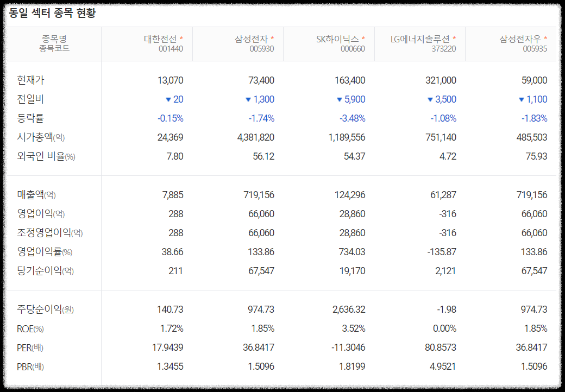The height and width of the screenshot is (392, 565).
Task: Open the 삼성전자우 stock link
Action: click(x=520, y=39)
